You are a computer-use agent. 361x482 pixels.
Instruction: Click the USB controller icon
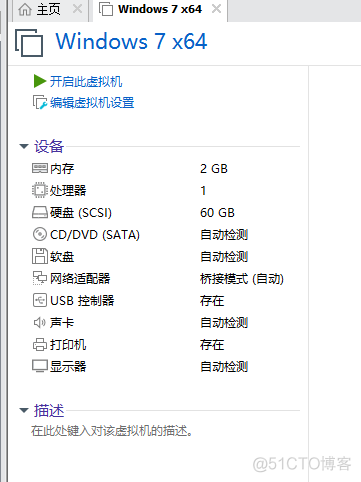click(x=40, y=300)
